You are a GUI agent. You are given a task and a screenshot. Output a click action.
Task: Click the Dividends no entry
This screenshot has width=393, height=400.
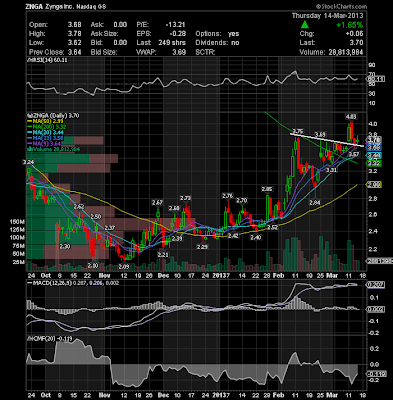[217, 43]
